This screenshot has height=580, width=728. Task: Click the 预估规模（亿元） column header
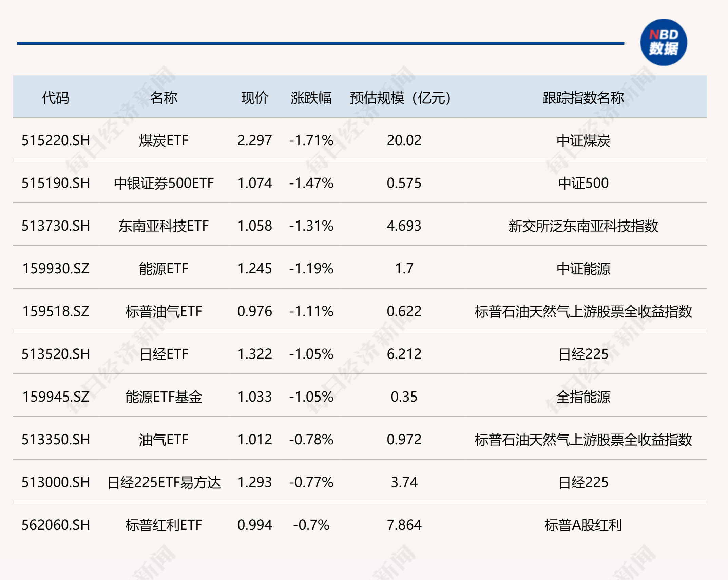click(400, 98)
